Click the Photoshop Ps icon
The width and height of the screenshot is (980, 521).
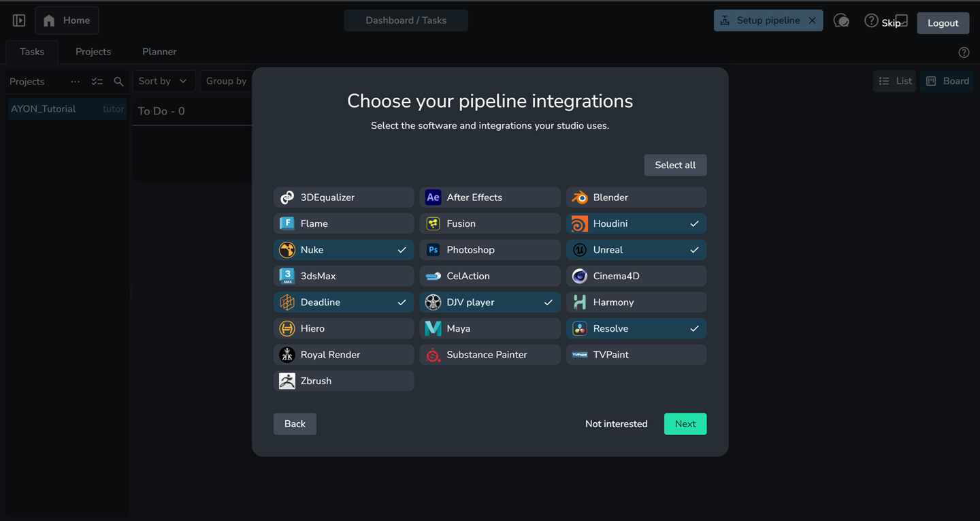click(x=433, y=250)
